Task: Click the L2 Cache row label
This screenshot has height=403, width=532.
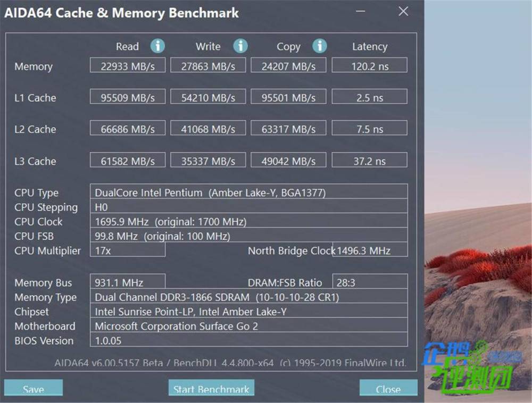Action: tap(35, 129)
